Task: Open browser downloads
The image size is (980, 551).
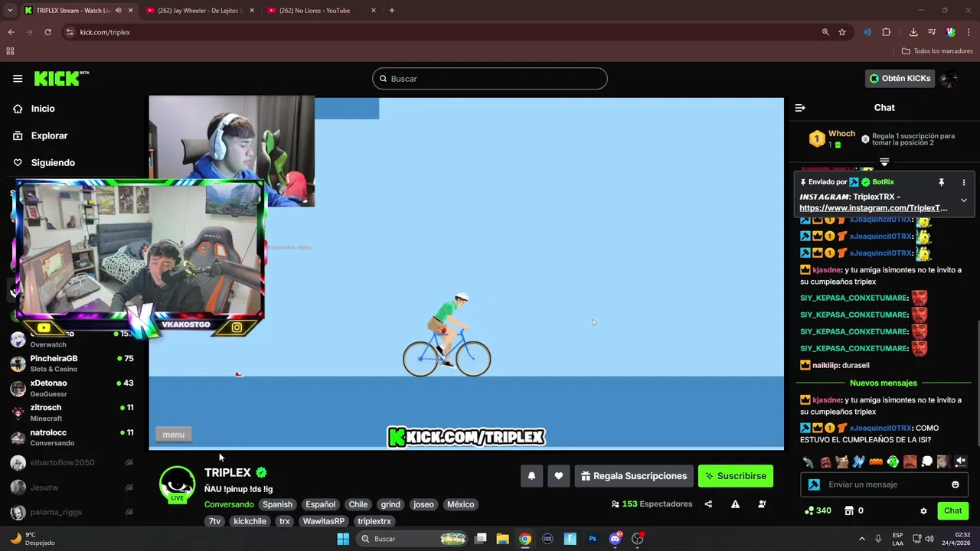Action: pos(913,32)
